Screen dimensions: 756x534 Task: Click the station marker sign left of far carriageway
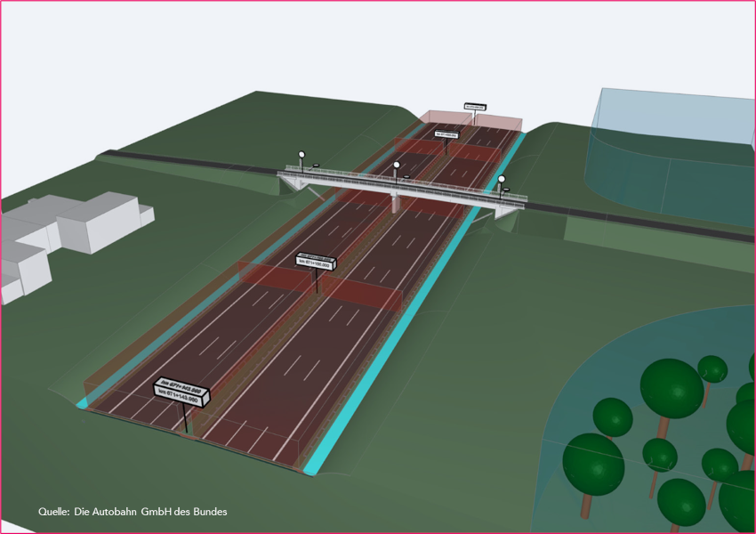coord(446,133)
